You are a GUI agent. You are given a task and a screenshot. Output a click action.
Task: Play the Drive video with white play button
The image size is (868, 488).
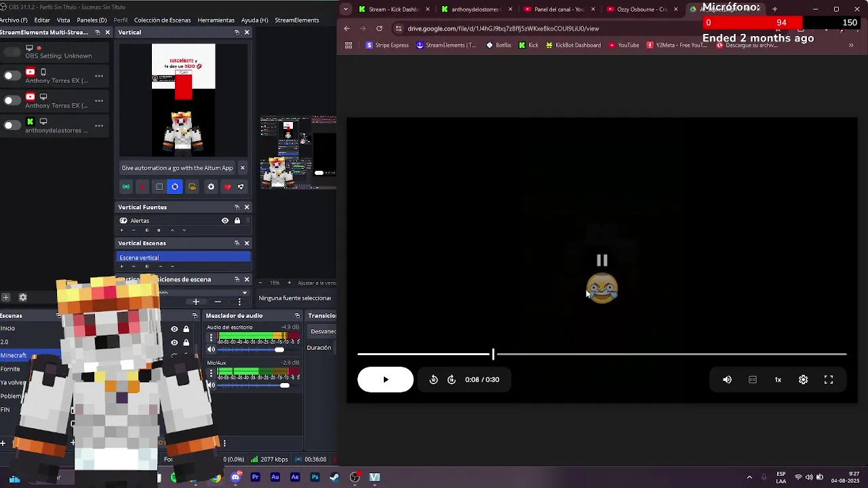tap(385, 380)
